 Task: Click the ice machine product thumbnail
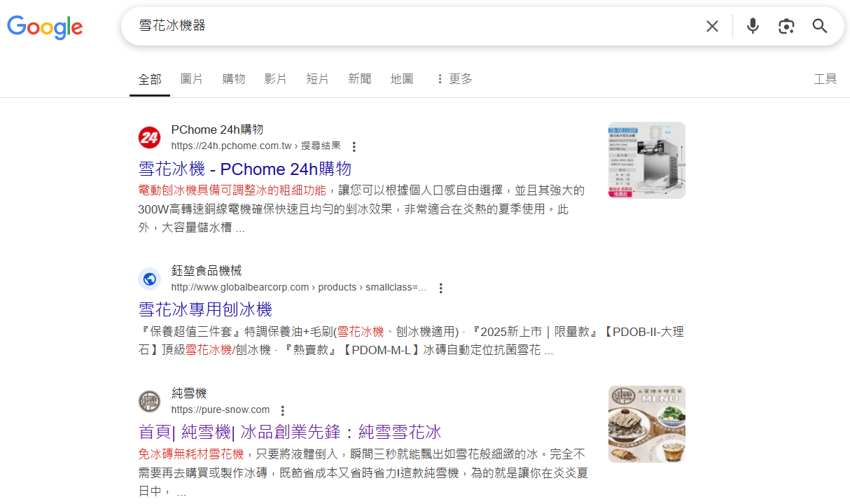647,160
